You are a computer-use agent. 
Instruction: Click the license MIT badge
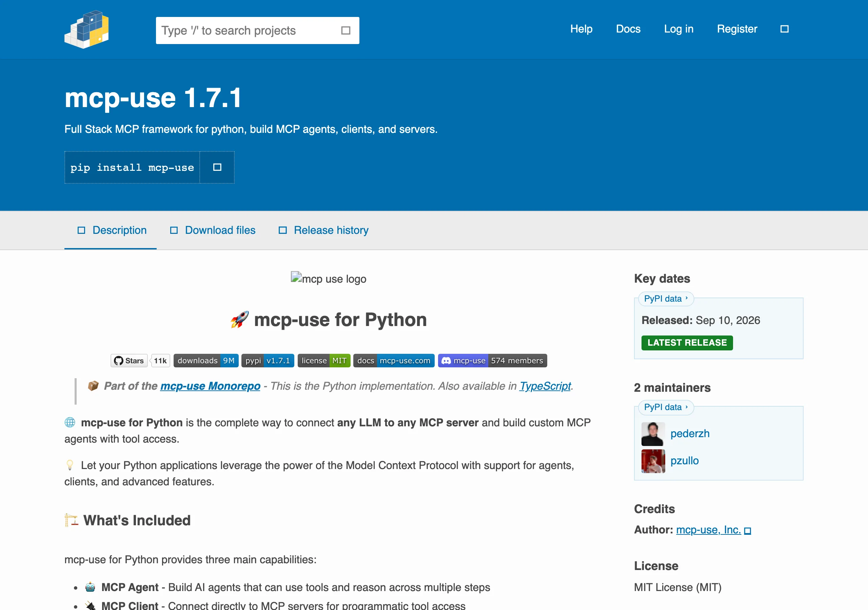pos(324,361)
